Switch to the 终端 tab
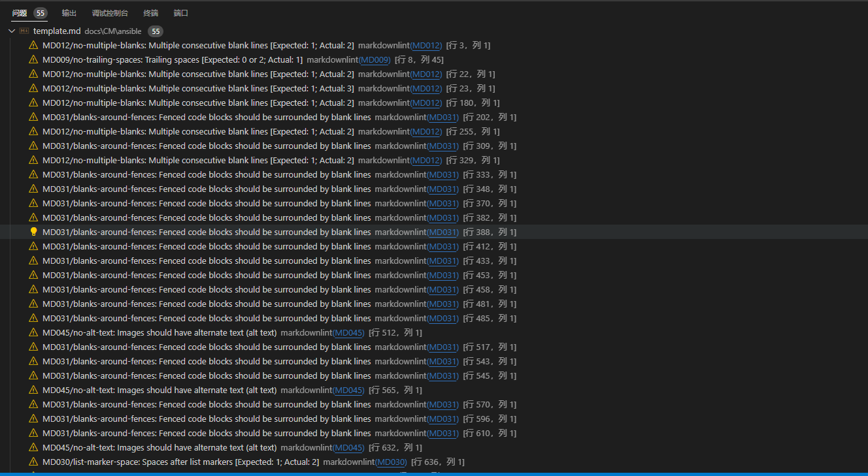Image resolution: width=868 pixels, height=476 pixels. 150,12
